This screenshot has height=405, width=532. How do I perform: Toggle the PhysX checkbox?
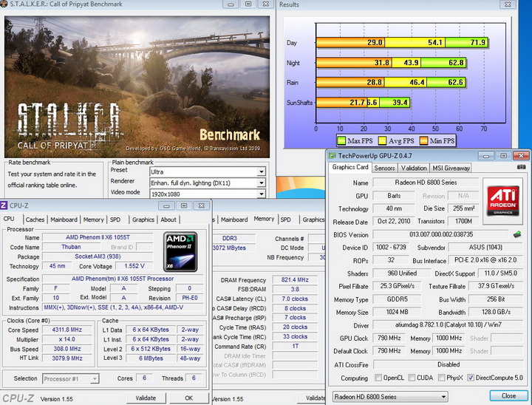[441, 378]
